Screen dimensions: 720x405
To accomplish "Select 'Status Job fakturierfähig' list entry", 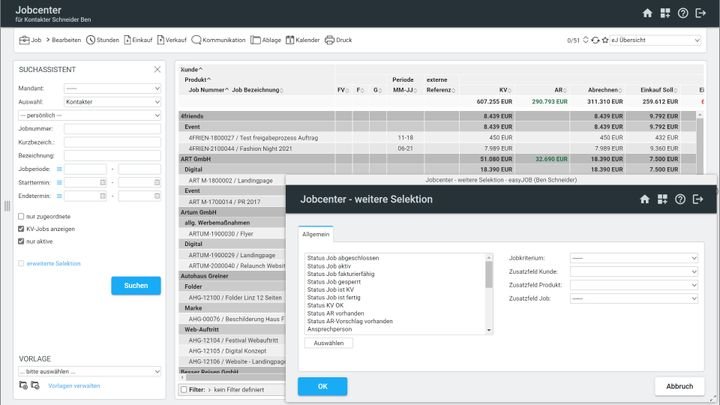I will click(x=341, y=274).
